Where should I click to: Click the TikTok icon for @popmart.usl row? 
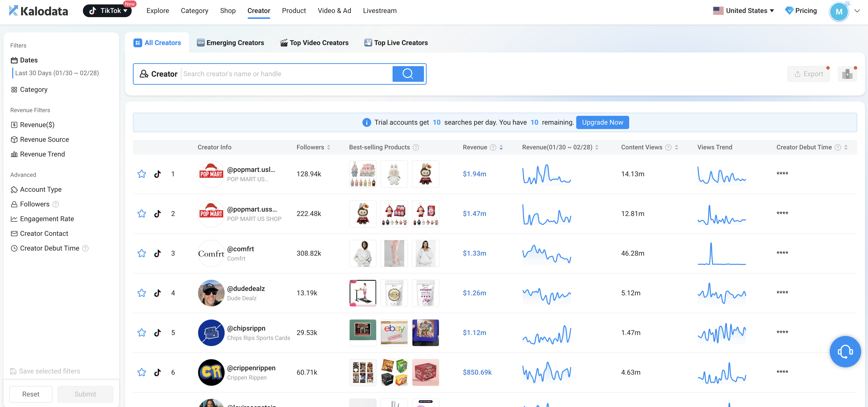tap(157, 174)
